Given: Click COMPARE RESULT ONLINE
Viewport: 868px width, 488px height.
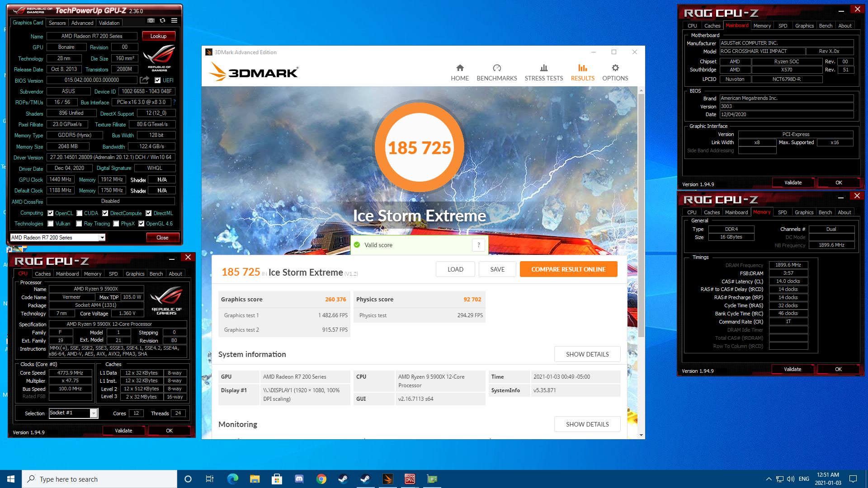Looking at the screenshot, I should point(568,269).
